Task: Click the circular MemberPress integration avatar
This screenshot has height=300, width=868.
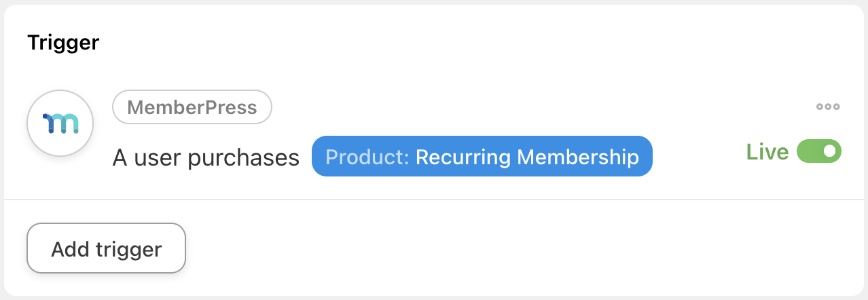Action: point(60,124)
